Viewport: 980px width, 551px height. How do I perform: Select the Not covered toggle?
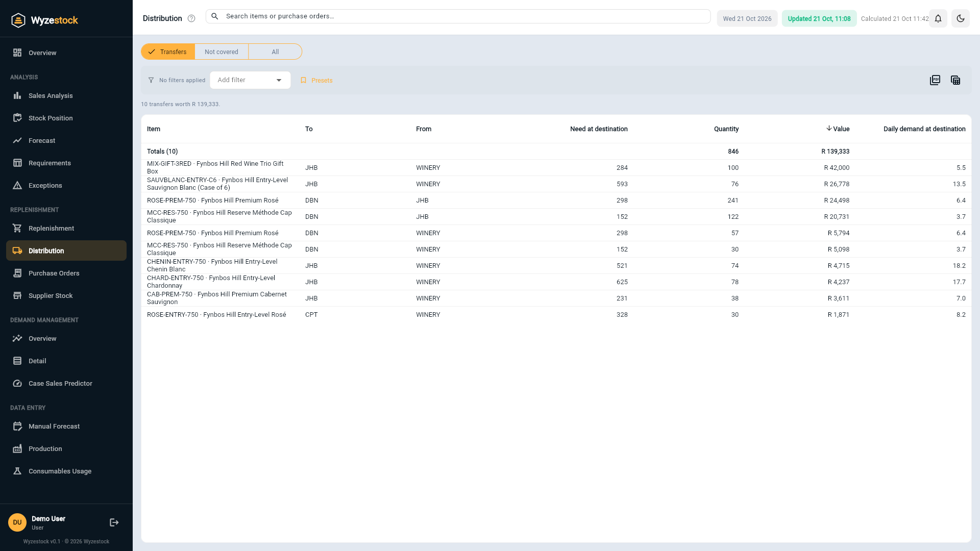click(222, 52)
